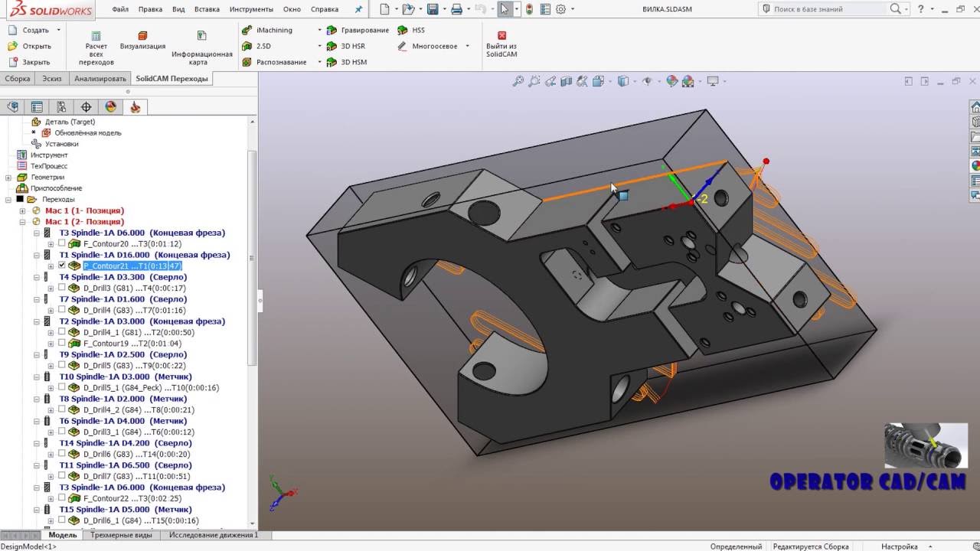Click the Zoom to Fit magnifier icon
Viewport: 980px width, 551px height.
(518, 81)
